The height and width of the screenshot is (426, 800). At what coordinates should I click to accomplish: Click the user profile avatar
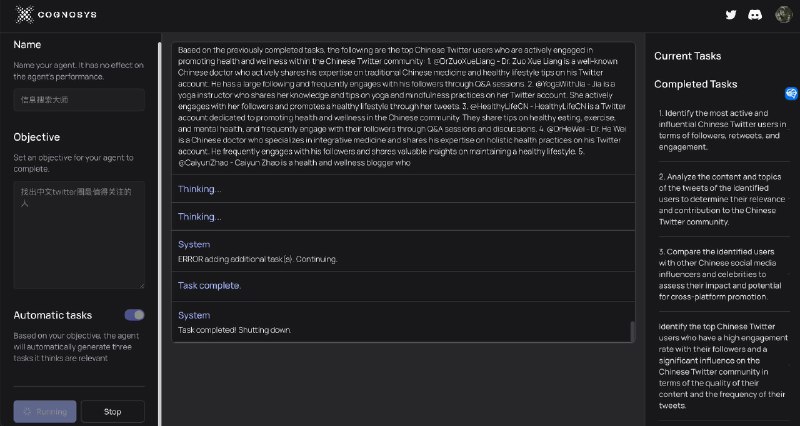780,15
